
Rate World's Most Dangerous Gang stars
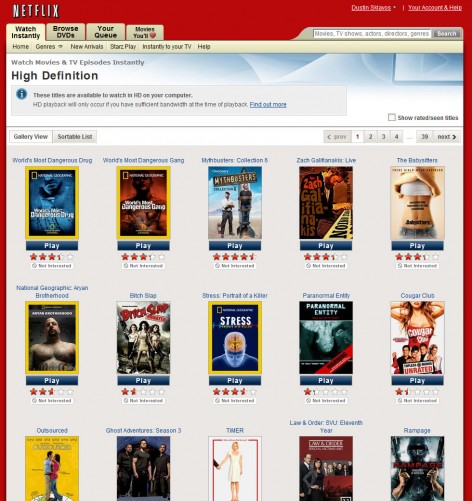tap(143, 257)
